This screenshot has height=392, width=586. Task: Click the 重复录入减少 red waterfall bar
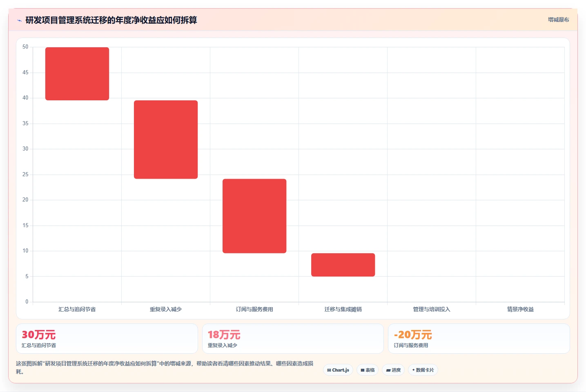coord(166,140)
